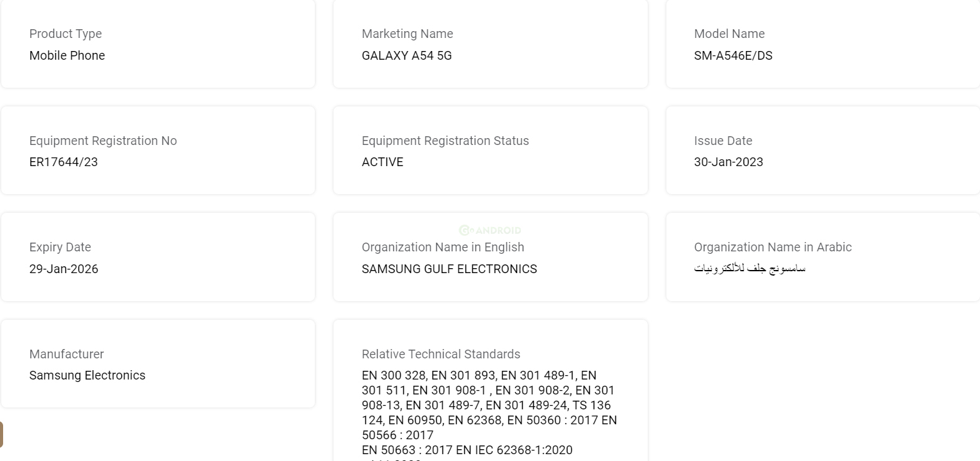Click the Arabic organization name text

[x=750, y=269]
